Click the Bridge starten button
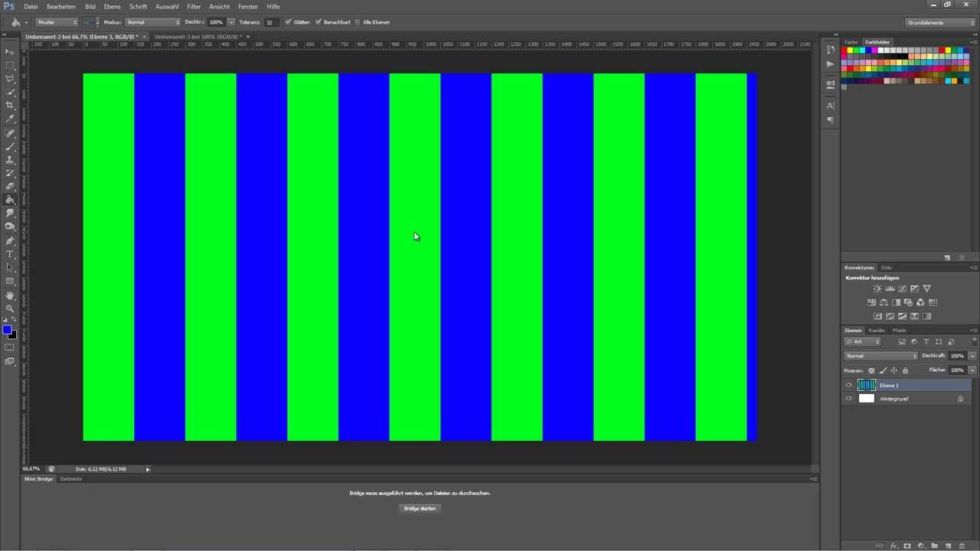 point(420,508)
